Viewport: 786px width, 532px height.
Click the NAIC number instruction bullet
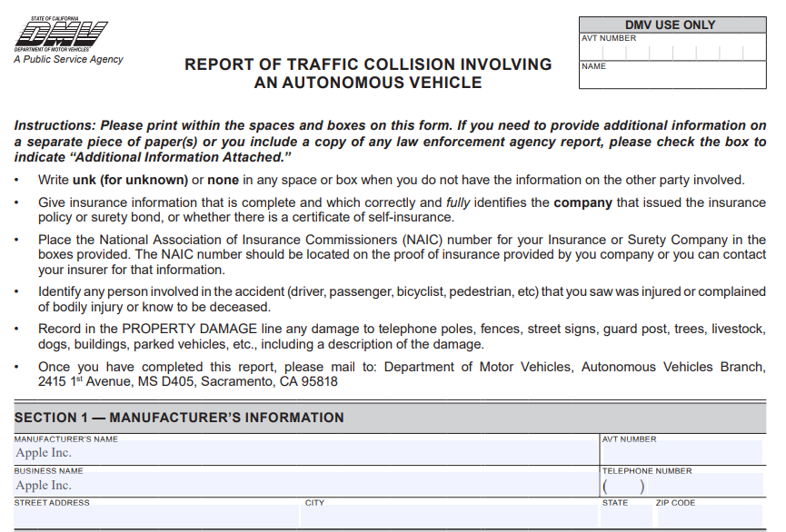(x=402, y=255)
